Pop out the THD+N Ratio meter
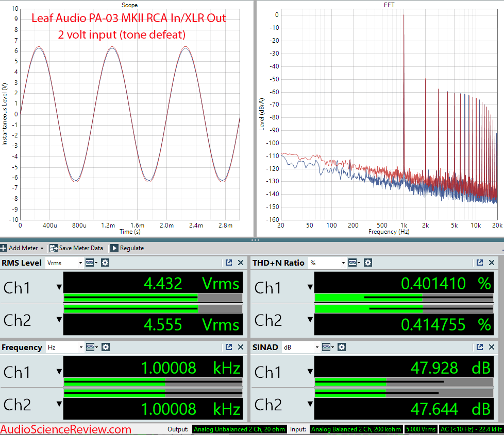The width and height of the screenshot is (504, 435). 480,263
